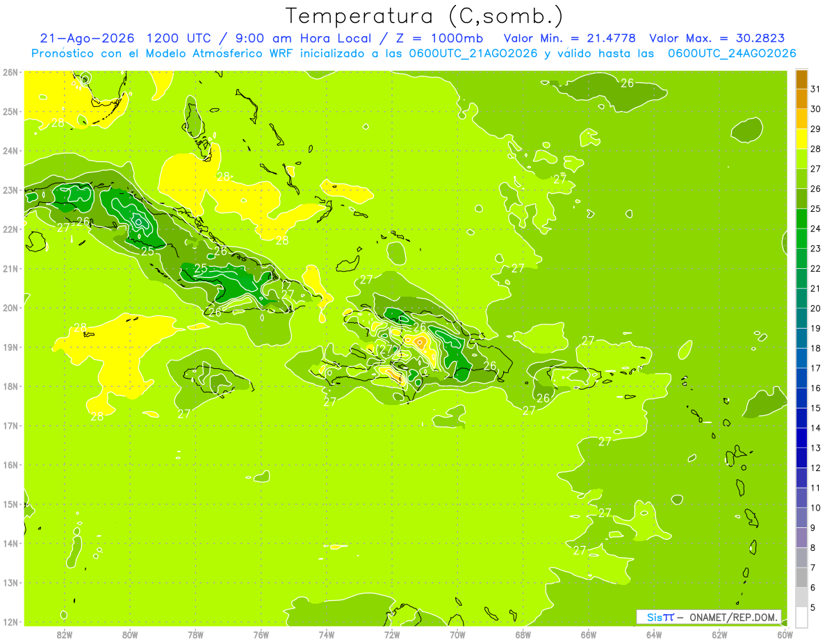Click the "21N" latitude axis label

pyautogui.click(x=10, y=269)
